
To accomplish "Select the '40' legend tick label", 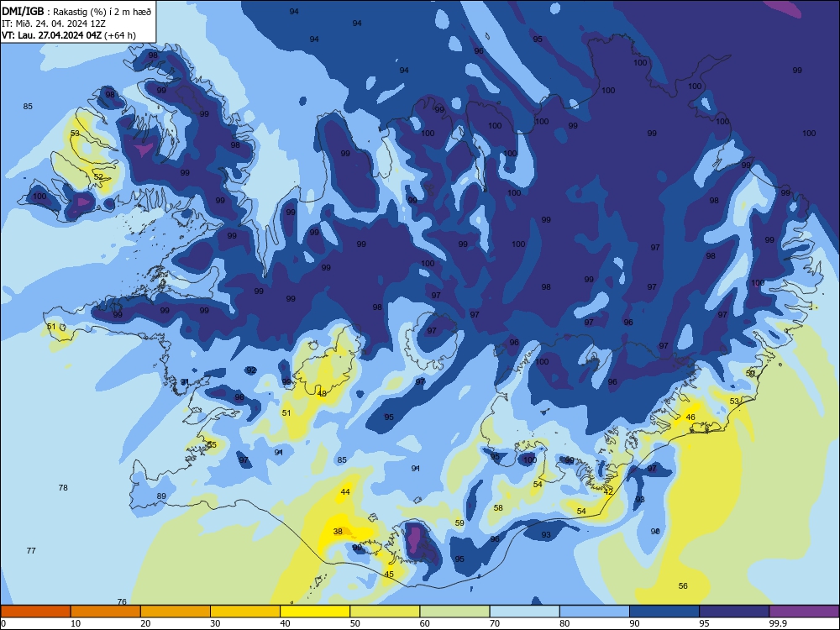I will click(x=285, y=623).
